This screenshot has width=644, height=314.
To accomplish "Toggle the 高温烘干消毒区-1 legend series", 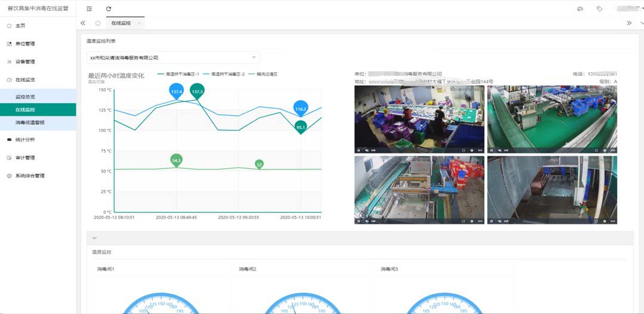I will pyautogui.click(x=178, y=75).
